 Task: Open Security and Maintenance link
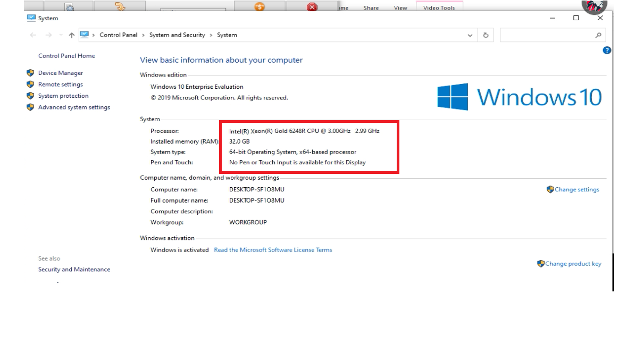click(74, 270)
